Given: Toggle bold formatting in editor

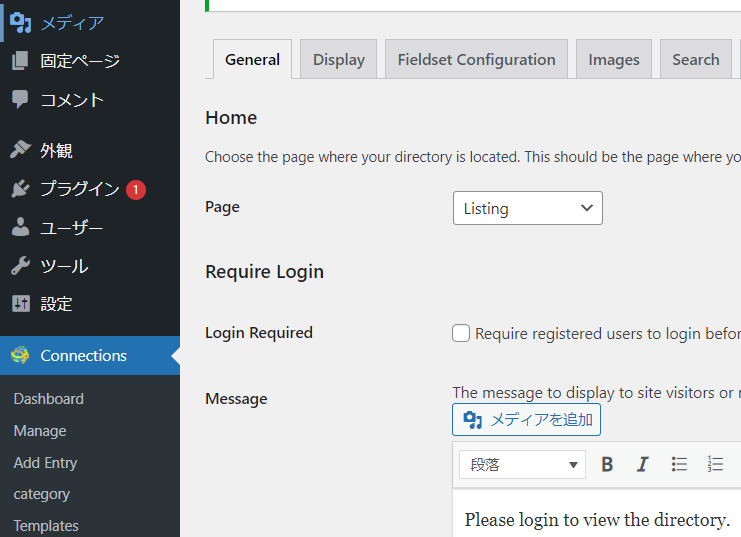Looking at the screenshot, I should click(x=606, y=464).
